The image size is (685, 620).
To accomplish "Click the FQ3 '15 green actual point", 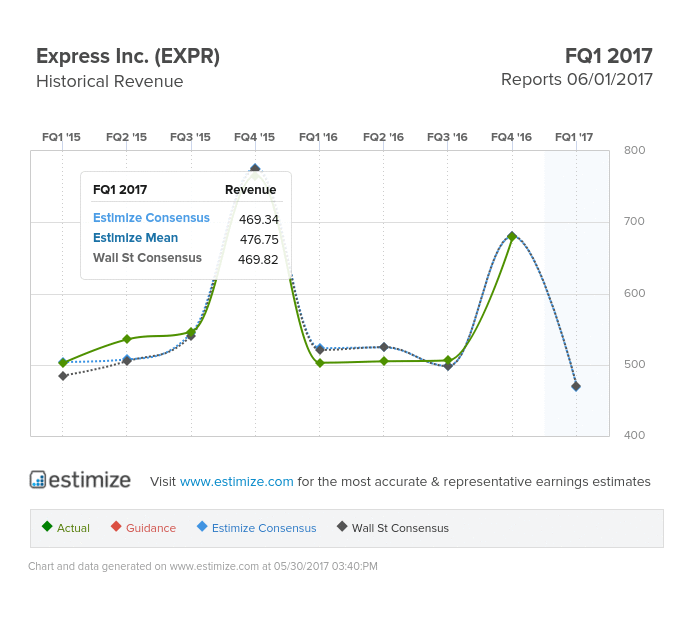I will (x=191, y=332).
